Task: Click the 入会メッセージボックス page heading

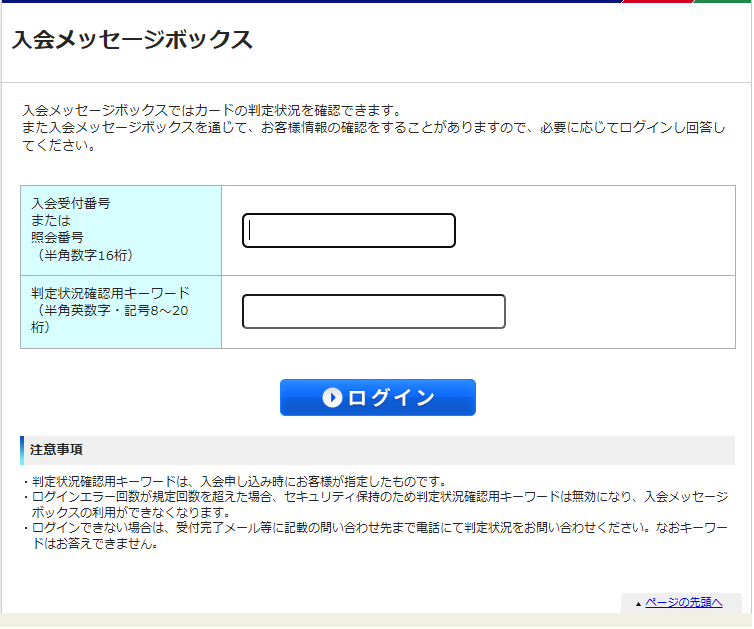Action: click(132, 40)
